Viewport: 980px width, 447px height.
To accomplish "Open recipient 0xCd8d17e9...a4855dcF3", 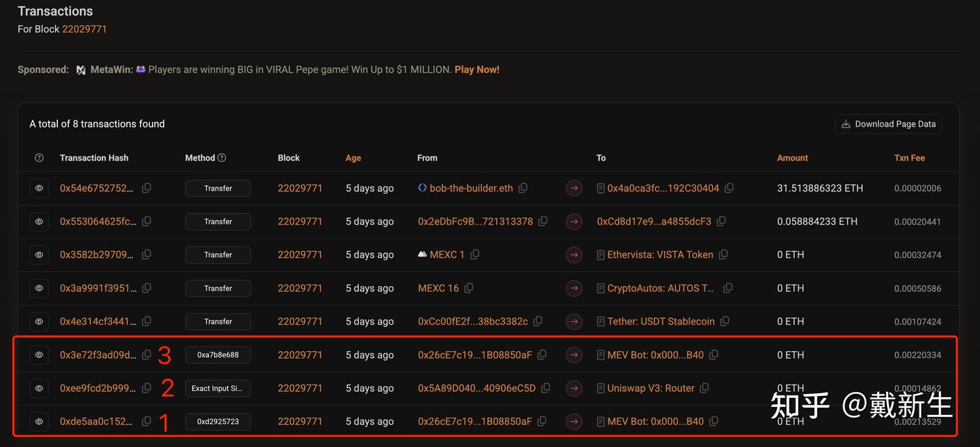I will (654, 222).
